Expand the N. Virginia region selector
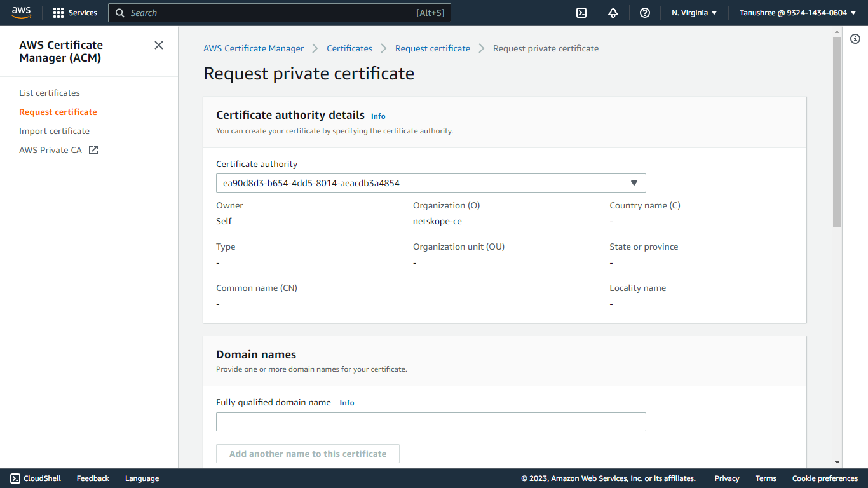Image resolution: width=868 pixels, height=488 pixels. (x=695, y=13)
